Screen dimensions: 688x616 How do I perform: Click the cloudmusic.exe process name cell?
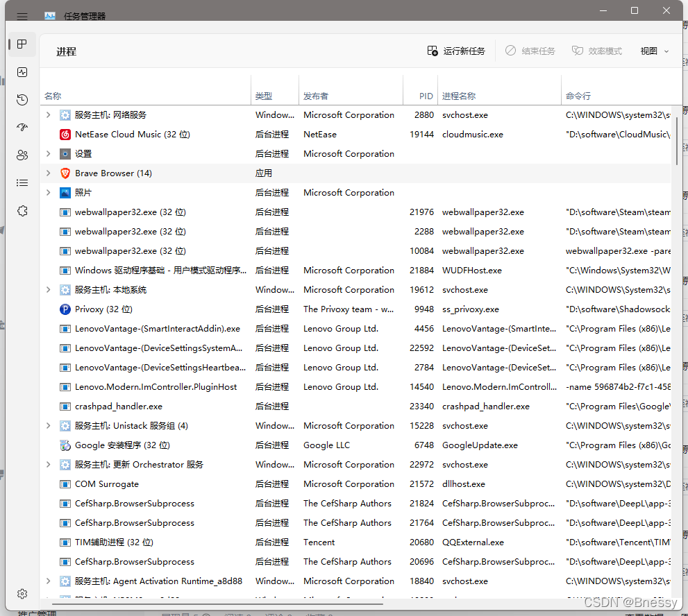pyautogui.click(x=473, y=135)
